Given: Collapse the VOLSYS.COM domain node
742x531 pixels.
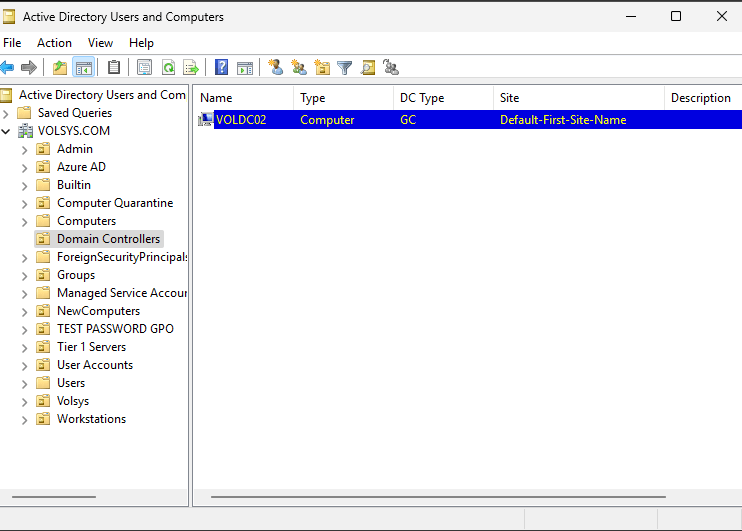Looking at the screenshot, I should 7,131.
